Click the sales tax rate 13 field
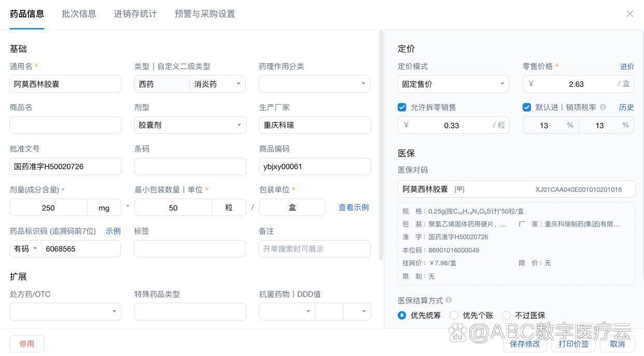Viewport: 644px width, 356px height. point(606,125)
